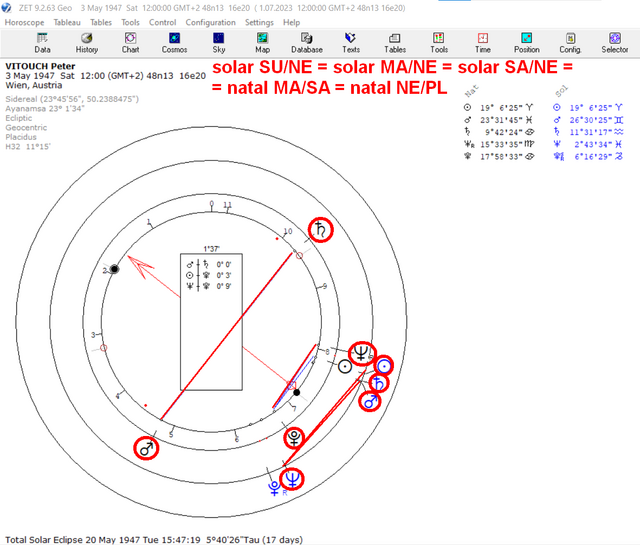The height and width of the screenshot is (545, 640).
Task: Open the Position toolbar icon
Action: [x=527, y=43]
